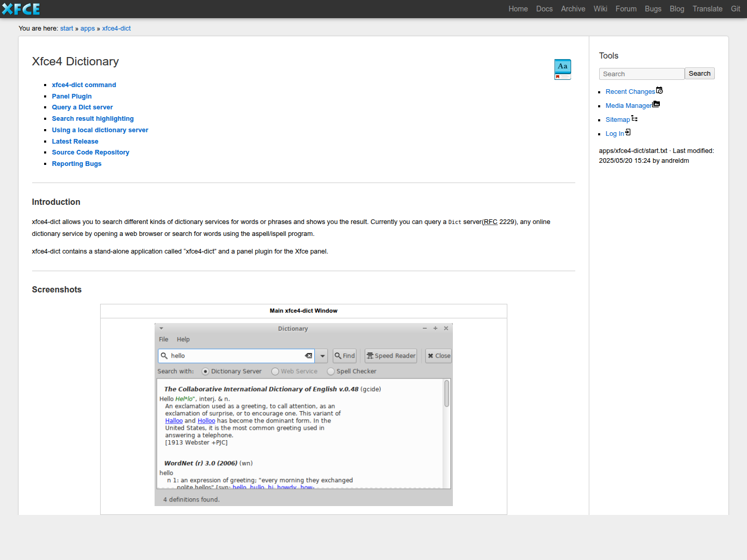
Task: Click the Xfce4 Dictionary book icon
Action: pyautogui.click(x=563, y=69)
